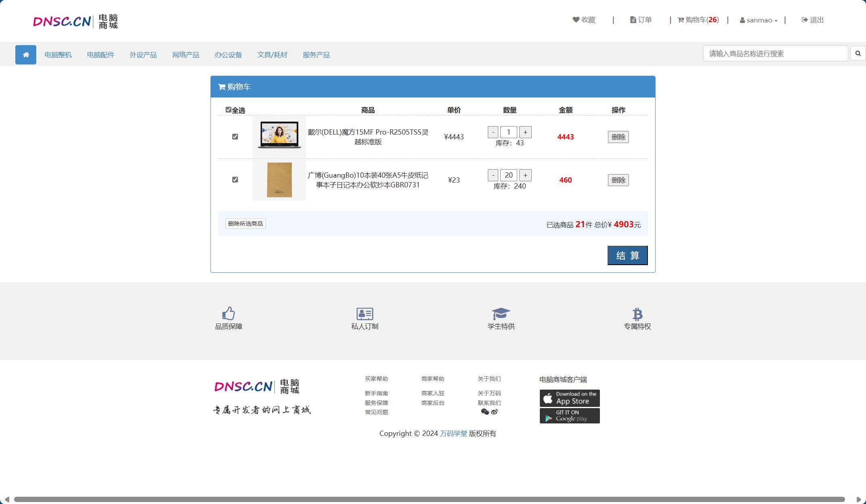Click the scrollbar right arrow
Viewport: 866px width, 504px height.
point(859,500)
